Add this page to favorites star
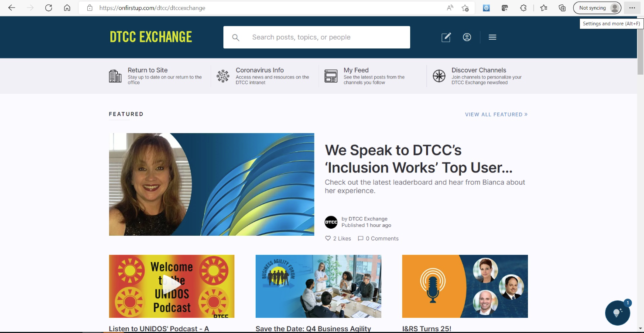644x333 pixels. [465, 8]
